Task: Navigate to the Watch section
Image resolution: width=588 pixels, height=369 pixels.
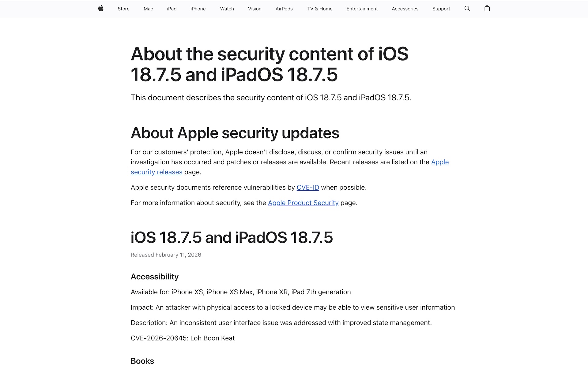Action: point(227,9)
